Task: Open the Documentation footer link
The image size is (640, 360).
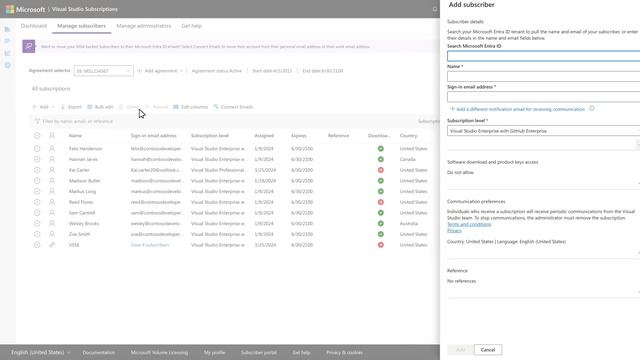Action: (x=99, y=353)
